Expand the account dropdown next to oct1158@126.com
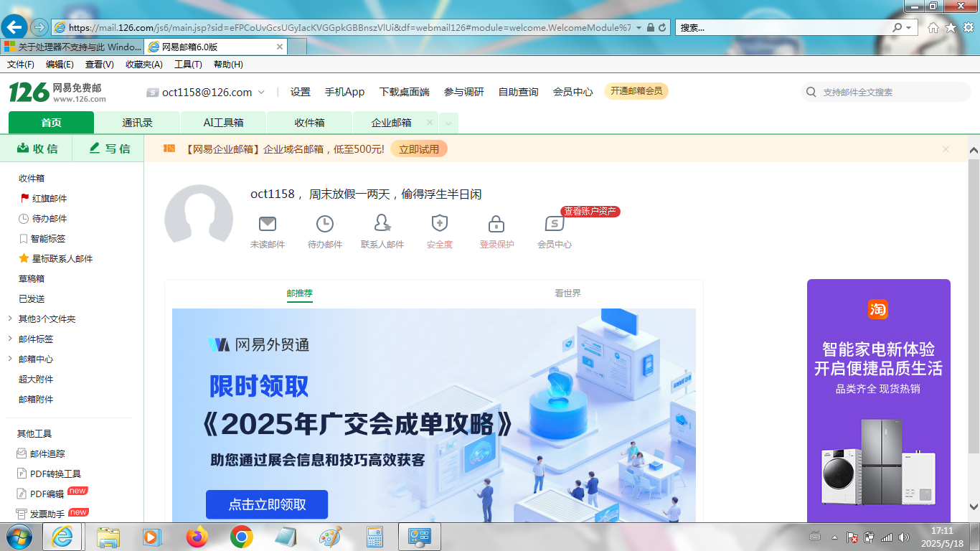980x551 pixels. [261, 92]
